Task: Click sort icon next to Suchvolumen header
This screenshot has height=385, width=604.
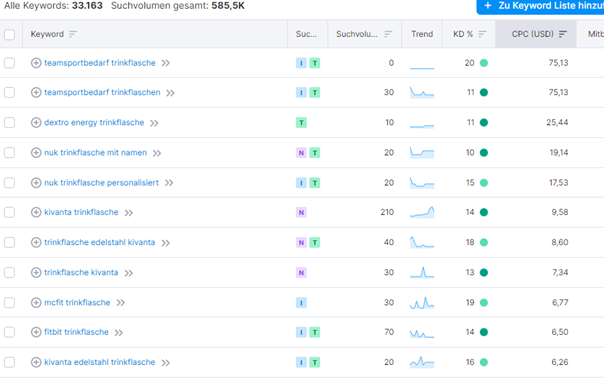Action: pyautogui.click(x=388, y=34)
